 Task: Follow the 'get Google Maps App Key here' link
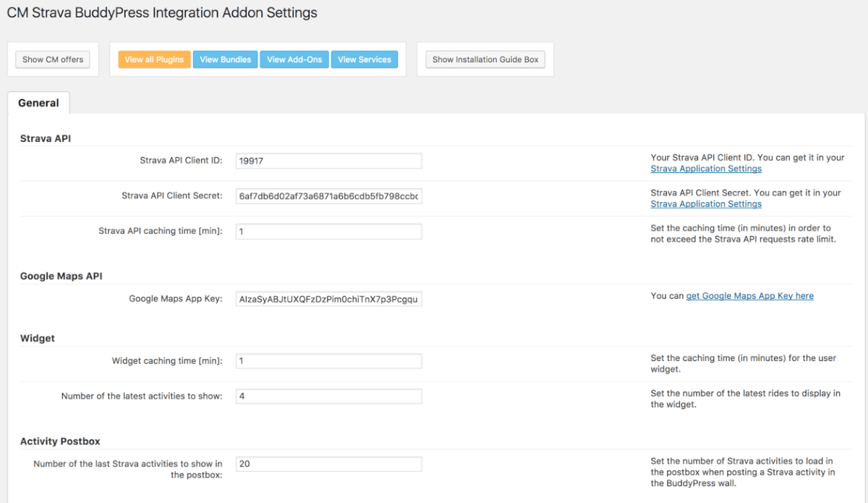(x=749, y=296)
